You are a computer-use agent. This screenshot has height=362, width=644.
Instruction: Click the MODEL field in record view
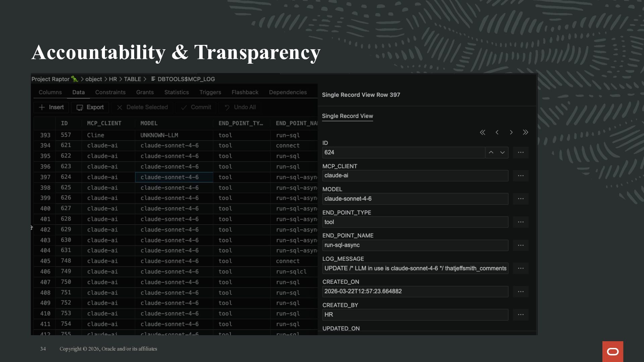[x=415, y=199]
